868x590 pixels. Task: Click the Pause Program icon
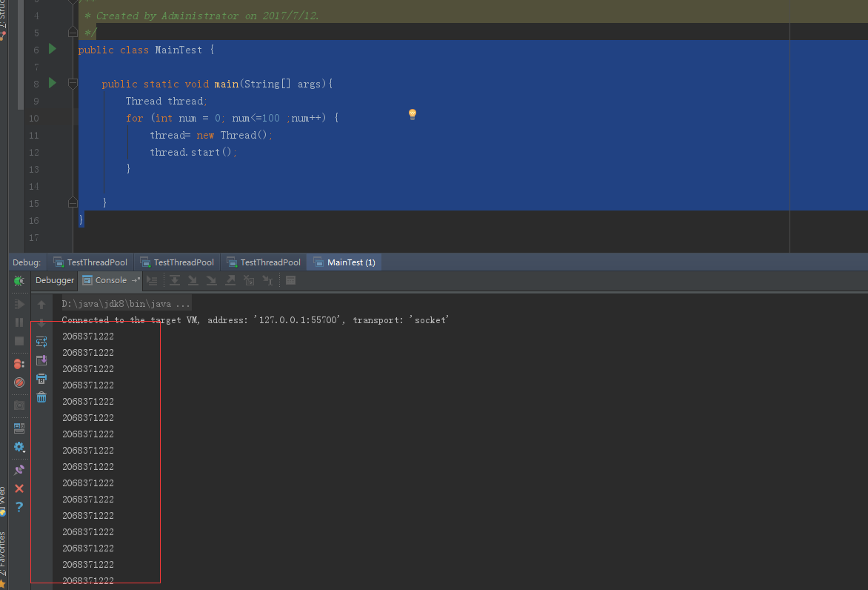(19, 322)
